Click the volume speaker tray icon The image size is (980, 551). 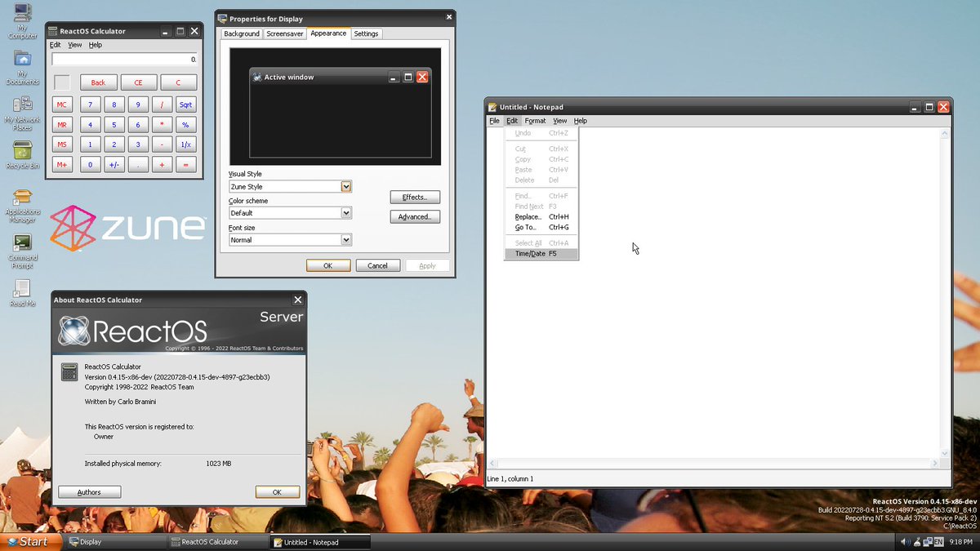coord(905,542)
